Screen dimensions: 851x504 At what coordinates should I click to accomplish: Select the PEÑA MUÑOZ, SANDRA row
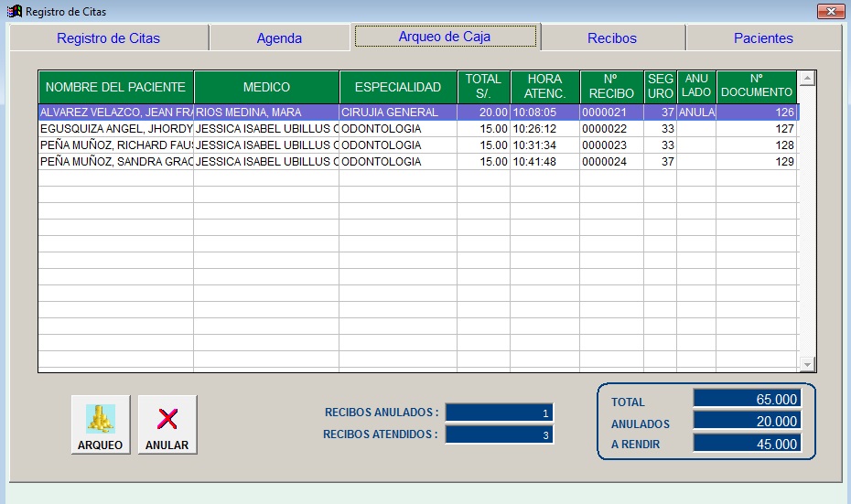[x=115, y=162]
